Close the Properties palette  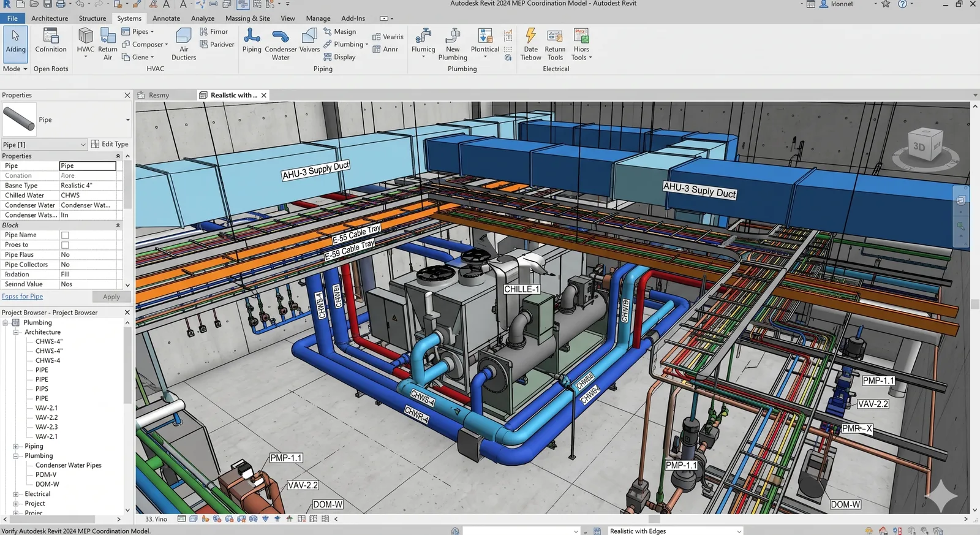pos(127,95)
